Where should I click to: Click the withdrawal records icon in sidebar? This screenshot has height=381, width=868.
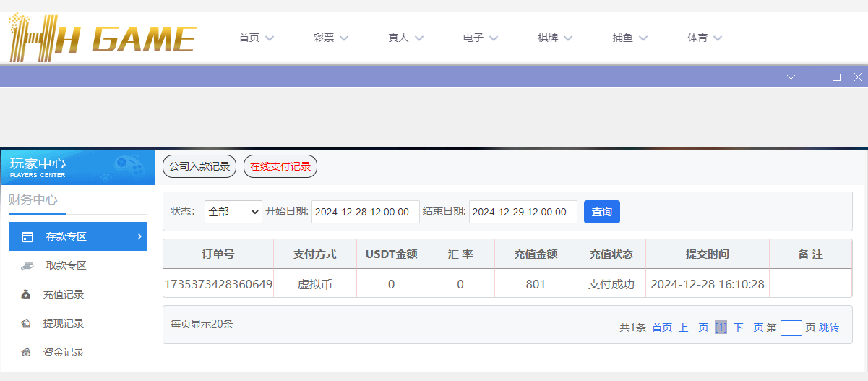point(27,324)
